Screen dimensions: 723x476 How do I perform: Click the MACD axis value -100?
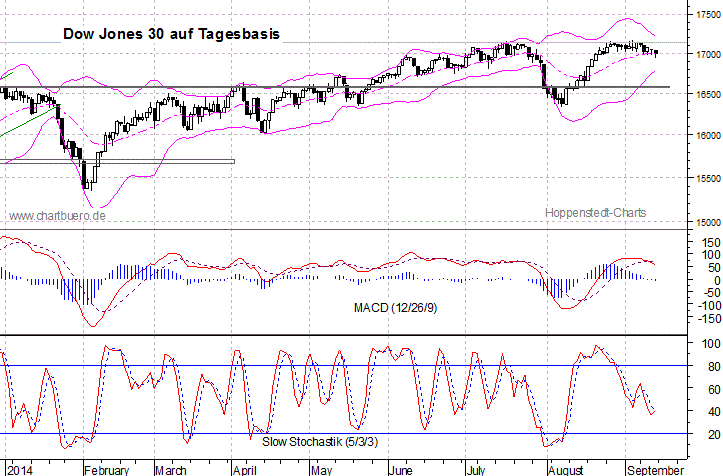[709, 305]
